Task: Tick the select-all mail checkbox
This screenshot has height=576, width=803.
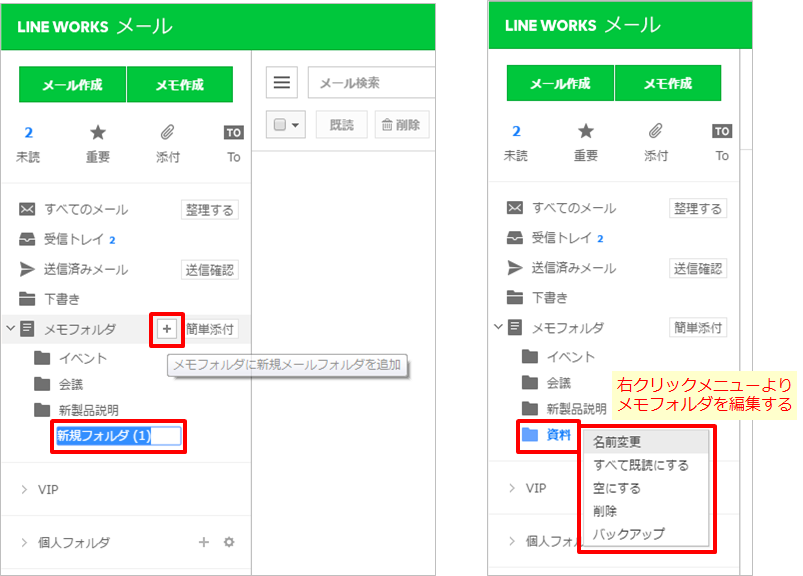Action: (x=280, y=125)
